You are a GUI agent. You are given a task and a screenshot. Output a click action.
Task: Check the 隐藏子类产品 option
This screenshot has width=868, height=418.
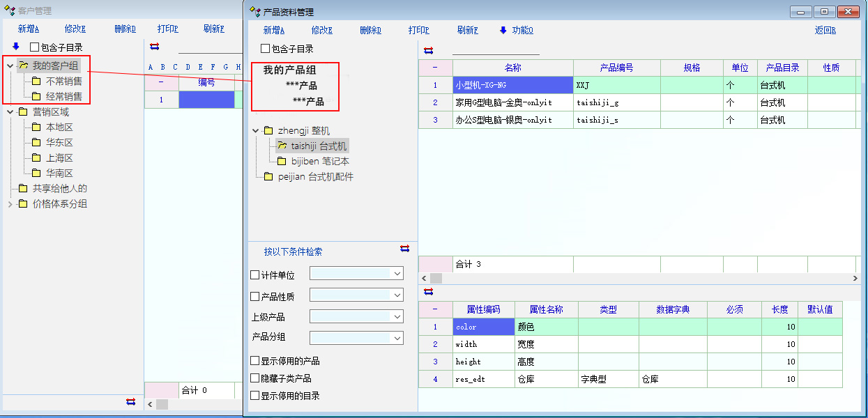(x=255, y=378)
